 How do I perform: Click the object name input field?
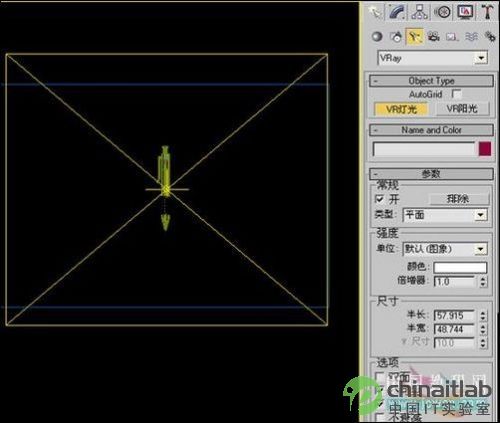pos(424,149)
